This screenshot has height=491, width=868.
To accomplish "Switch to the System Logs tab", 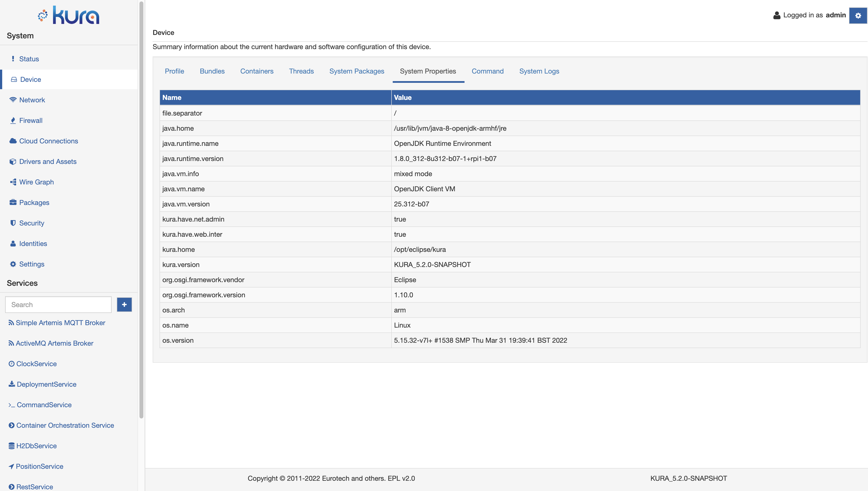I will coord(539,71).
